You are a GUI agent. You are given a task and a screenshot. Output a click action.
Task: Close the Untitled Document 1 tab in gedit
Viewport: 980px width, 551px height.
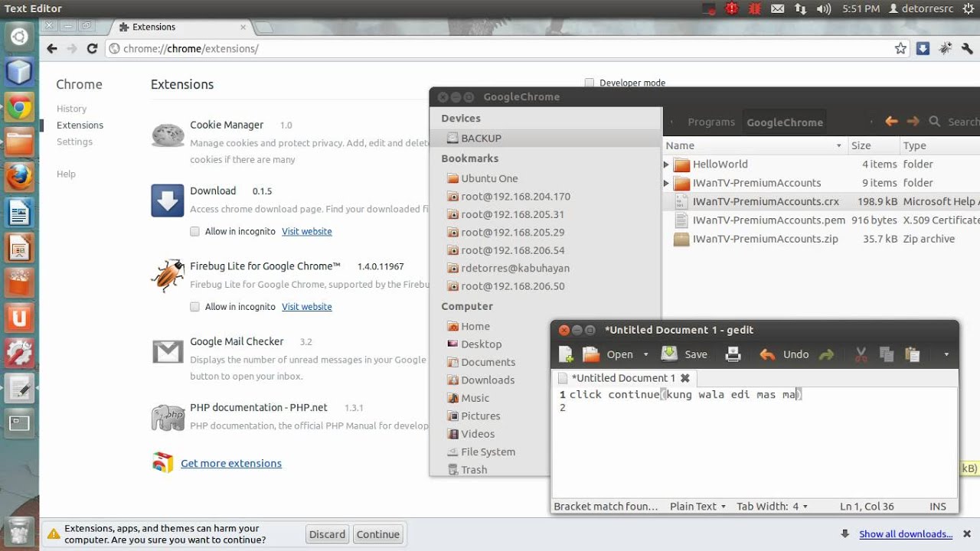click(685, 378)
